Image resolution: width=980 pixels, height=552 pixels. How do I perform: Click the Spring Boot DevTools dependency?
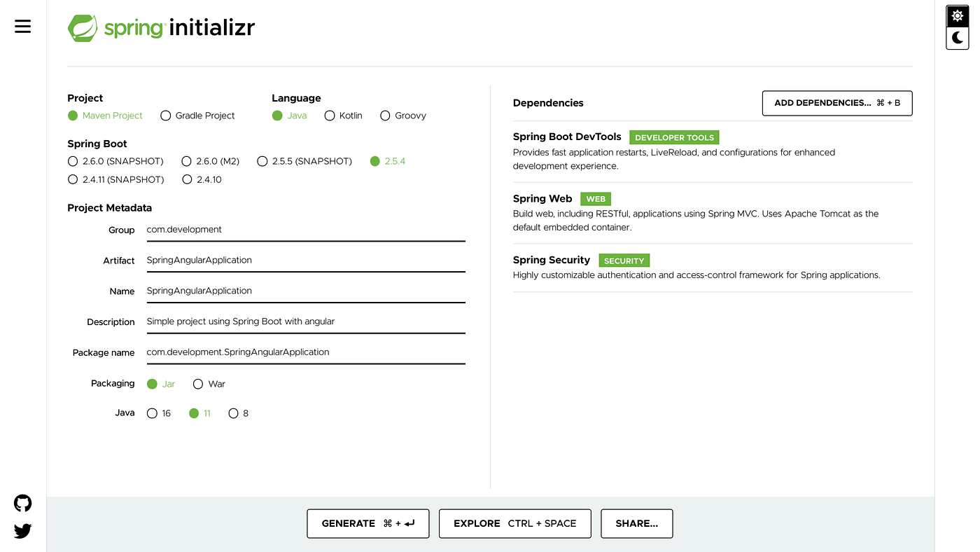(x=713, y=151)
